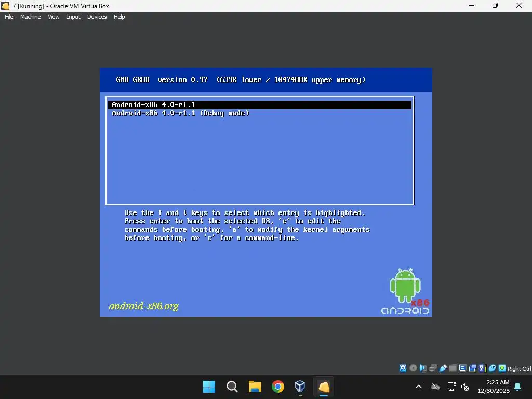Click the muted volume tray icon
The width and height of the screenshot is (532, 399).
tap(465, 387)
